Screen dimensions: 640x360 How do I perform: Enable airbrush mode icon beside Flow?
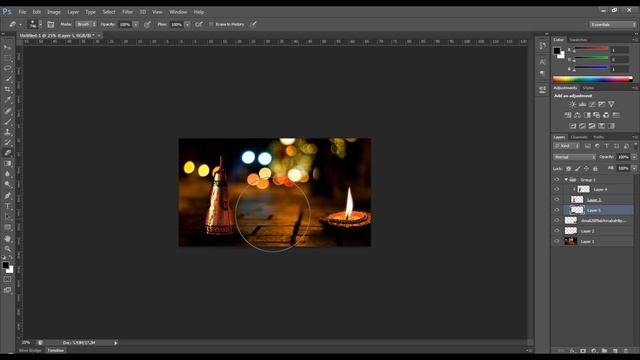pos(199,24)
